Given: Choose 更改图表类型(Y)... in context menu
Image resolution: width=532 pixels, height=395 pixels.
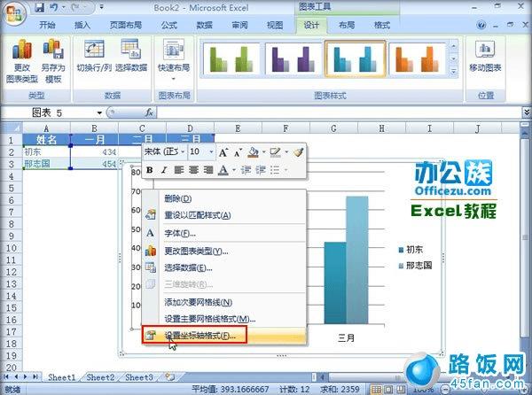Looking at the screenshot, I should click(224, 251).
